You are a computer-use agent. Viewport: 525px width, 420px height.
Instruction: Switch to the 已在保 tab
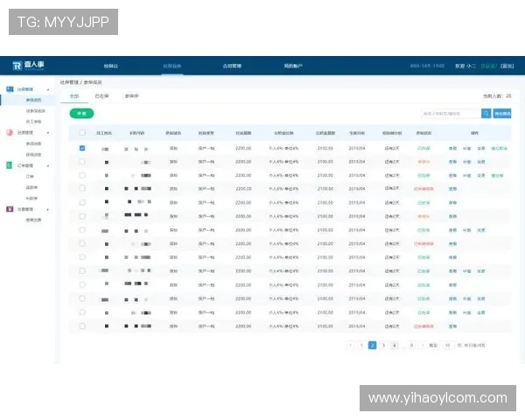101,95
